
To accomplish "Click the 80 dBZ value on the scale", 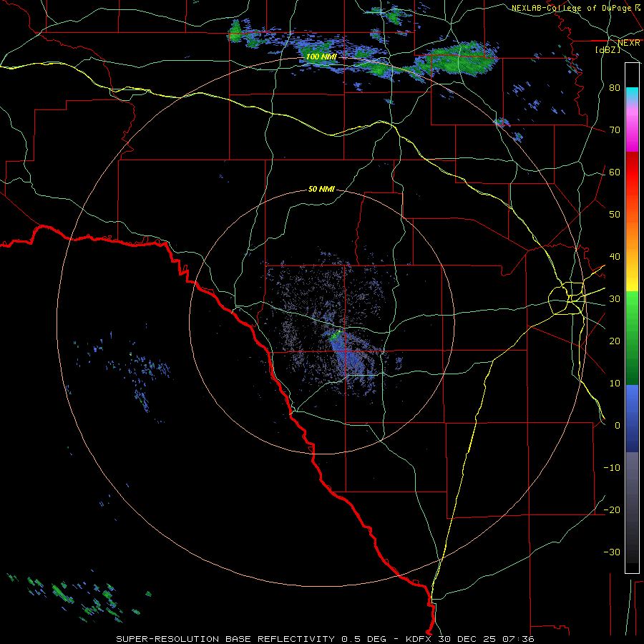I will point(615,88).
